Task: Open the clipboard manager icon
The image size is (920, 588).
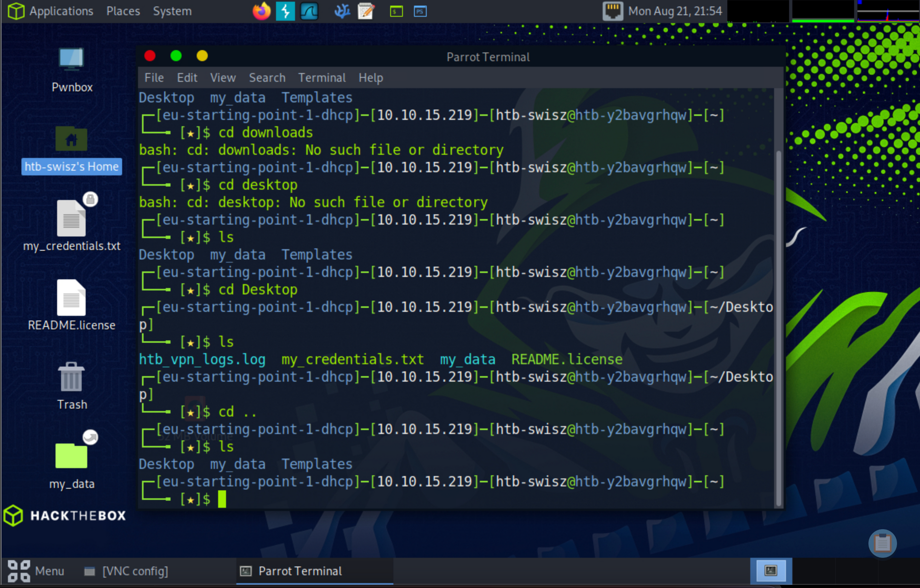Action: [882, 543]
